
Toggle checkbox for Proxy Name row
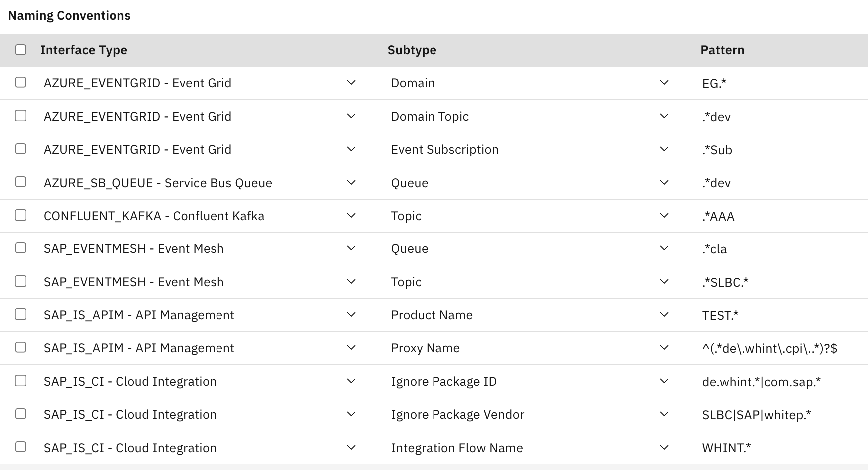[21, 347]
